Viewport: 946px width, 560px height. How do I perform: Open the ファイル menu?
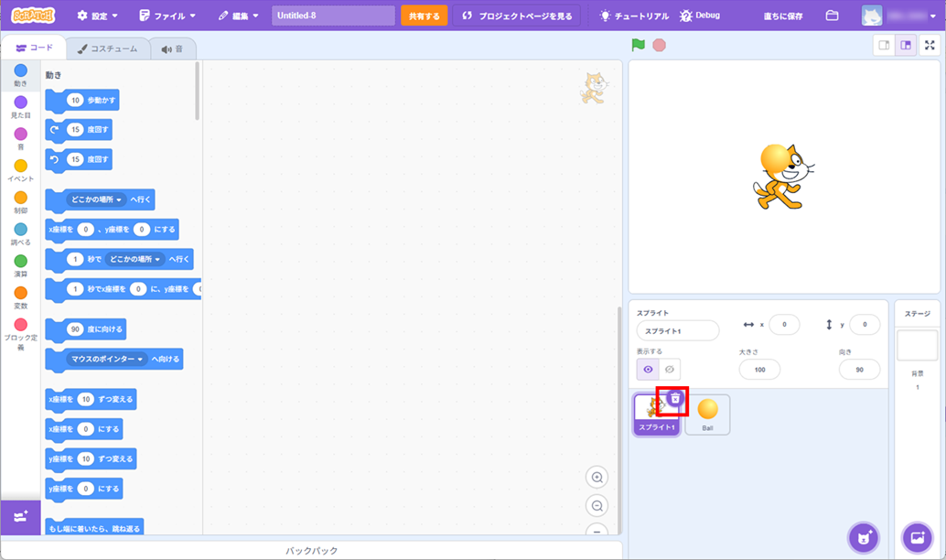point(167,16)
